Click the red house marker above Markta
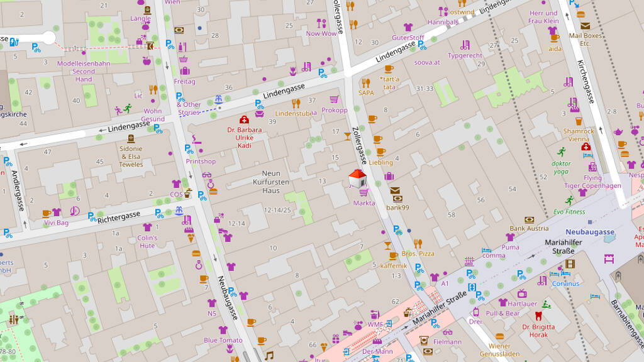Viewport: 644px width, 362px height. click(357, 178)
